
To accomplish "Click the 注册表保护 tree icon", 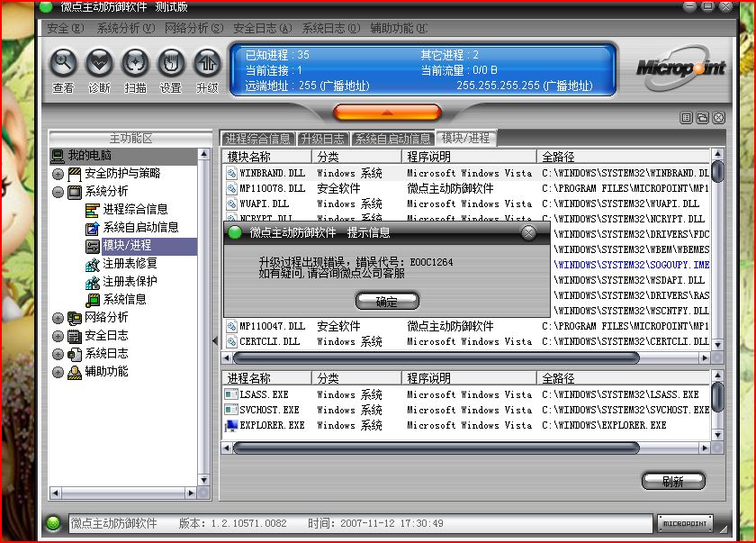I will pyautogui.click(x=92, y=282).
